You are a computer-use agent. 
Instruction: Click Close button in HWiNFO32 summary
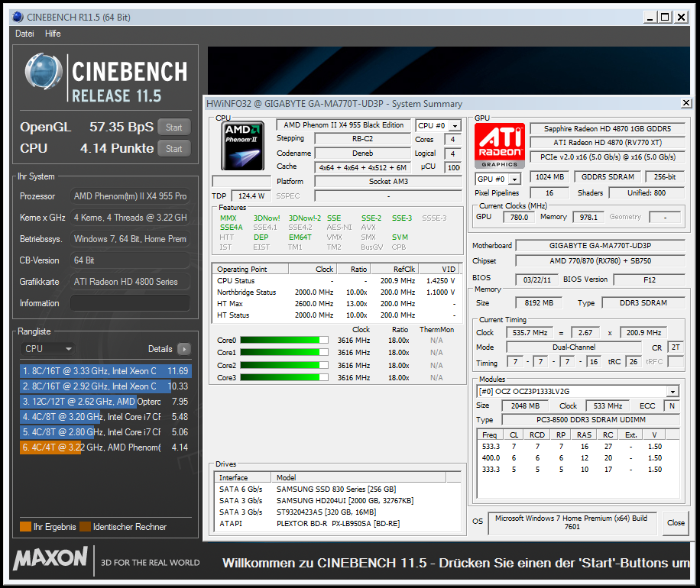tap(676, 522)
